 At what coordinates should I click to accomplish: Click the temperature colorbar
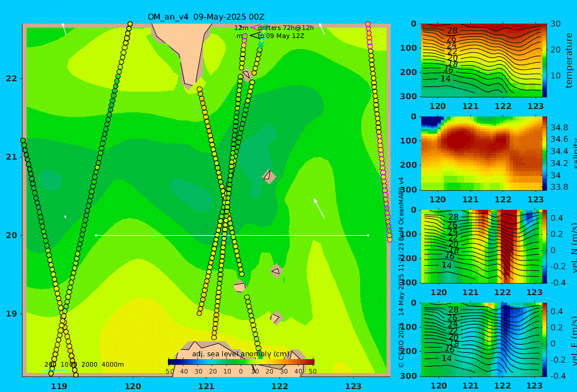(x=544, y=61)
